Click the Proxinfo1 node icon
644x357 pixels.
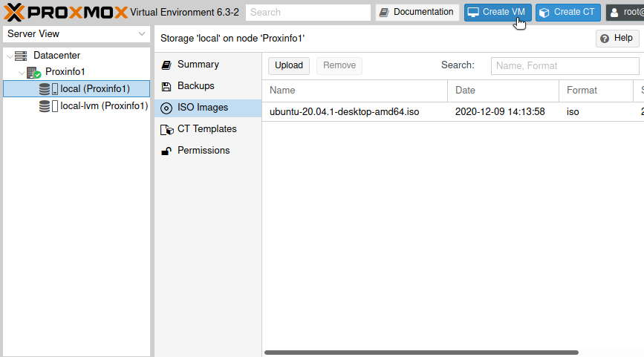[33, 73]
